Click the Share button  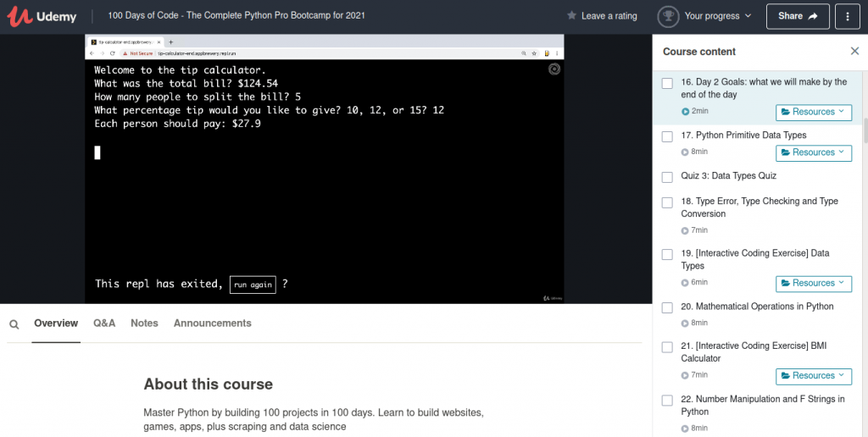click(798, 16)
